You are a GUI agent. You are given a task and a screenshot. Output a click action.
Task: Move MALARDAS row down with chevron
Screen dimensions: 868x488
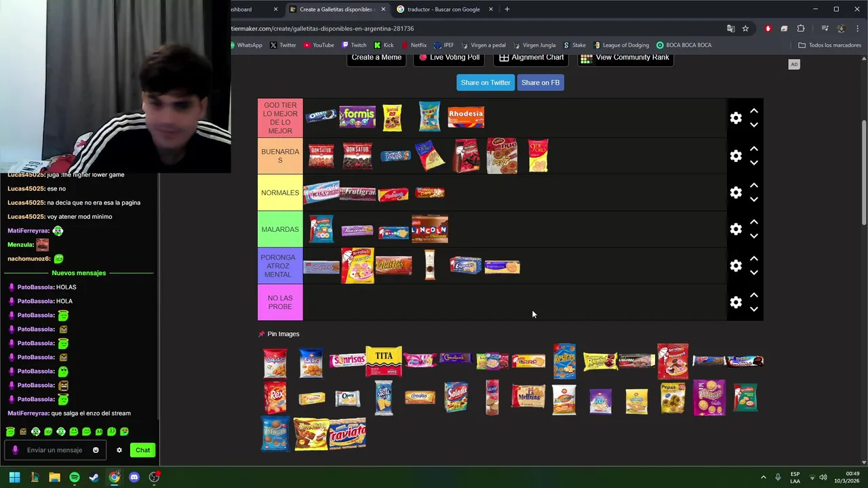point(753,237)
